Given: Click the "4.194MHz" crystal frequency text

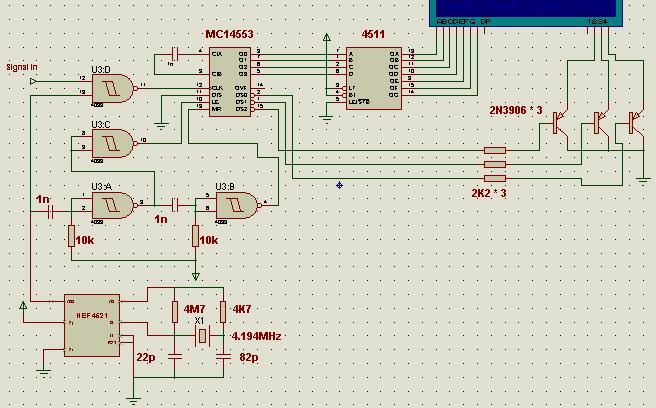Looking at the screenshot, I should tap(256, 336).
